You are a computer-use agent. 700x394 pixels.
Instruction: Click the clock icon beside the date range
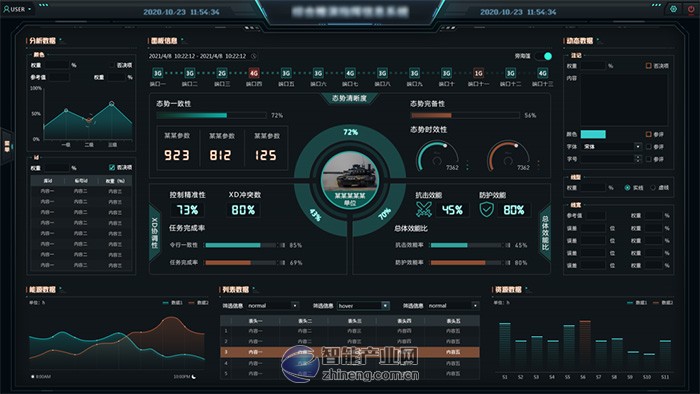(254, 56)
